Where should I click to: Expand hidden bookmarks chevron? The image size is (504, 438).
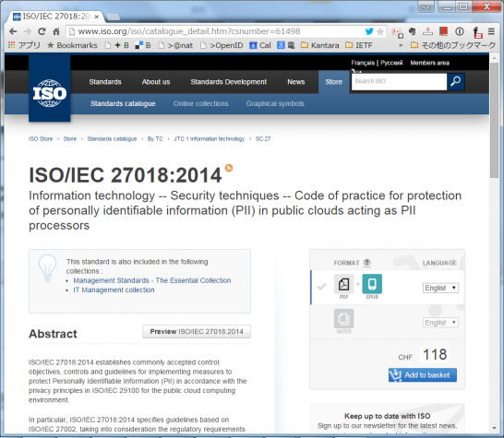click(401, 45)
